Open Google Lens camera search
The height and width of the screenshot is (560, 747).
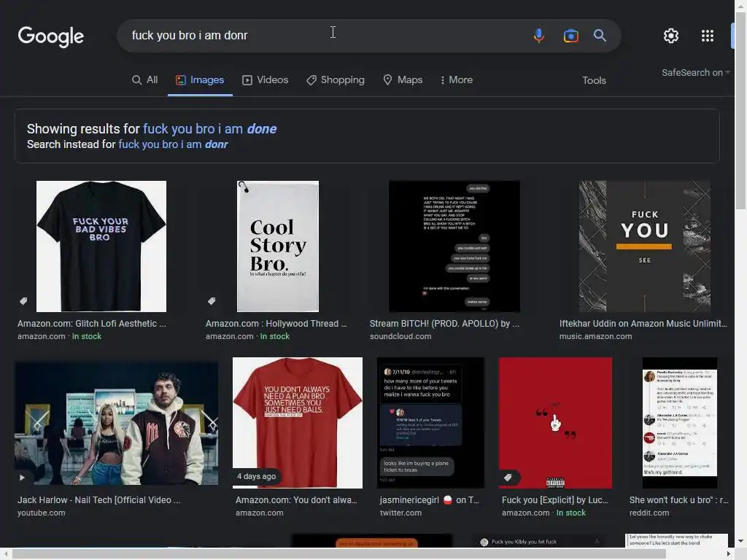(x=570, y=36)
